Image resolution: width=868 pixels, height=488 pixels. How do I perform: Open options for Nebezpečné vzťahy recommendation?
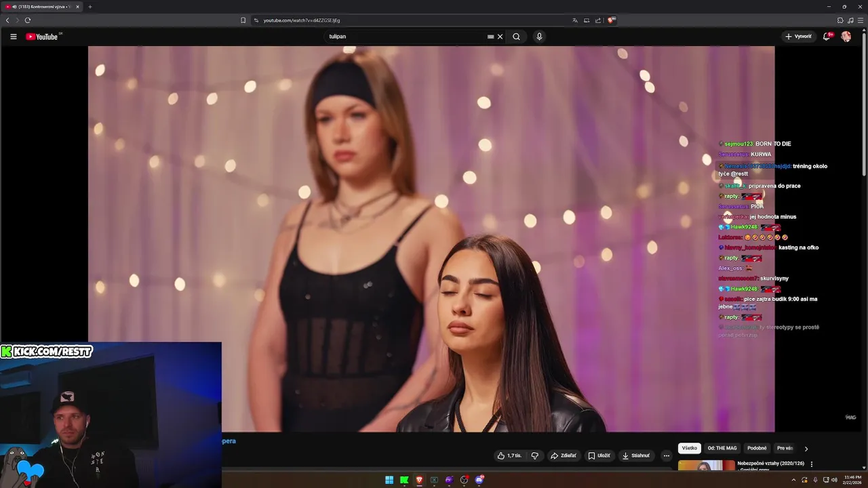coord(812,464)
